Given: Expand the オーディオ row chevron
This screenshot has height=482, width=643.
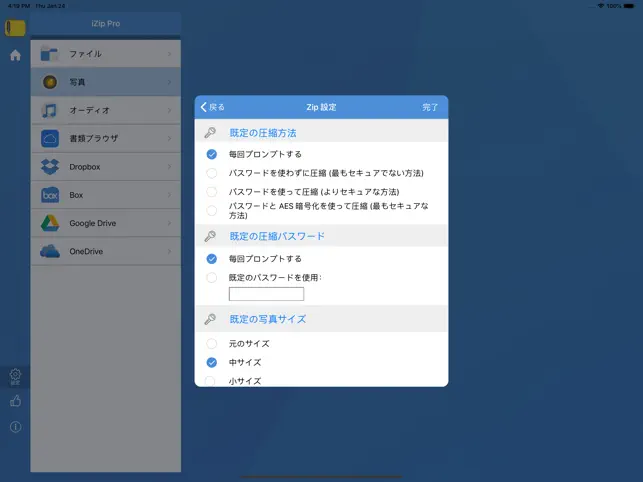Looking at the screenshot, I should (169, 110).
